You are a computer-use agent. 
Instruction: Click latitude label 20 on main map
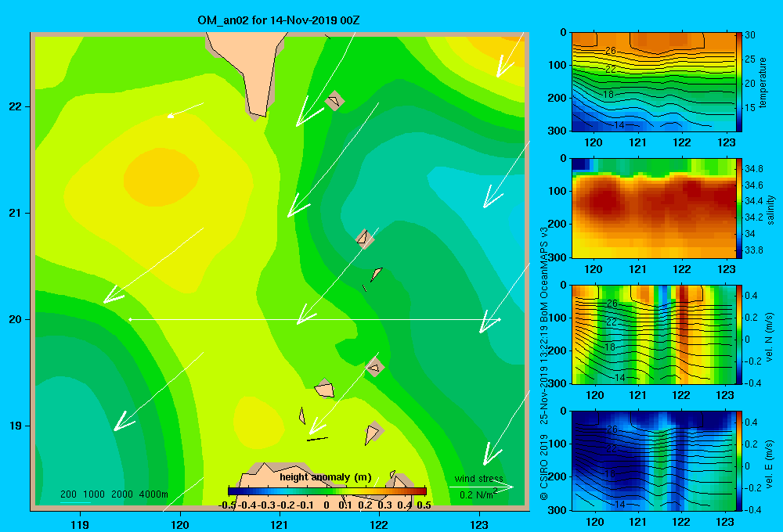(x=16, y=319)
